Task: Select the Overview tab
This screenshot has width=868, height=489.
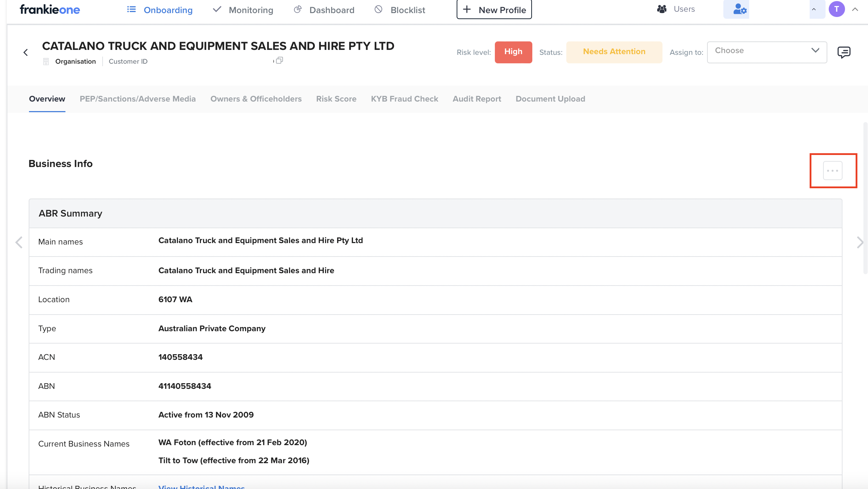Action: [x=47, y=99]
